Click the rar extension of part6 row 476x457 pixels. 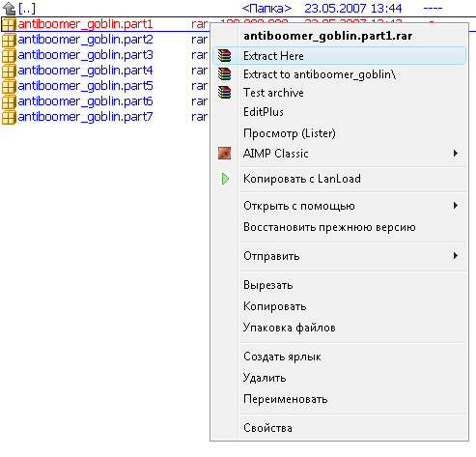click(x=199, y=101)
